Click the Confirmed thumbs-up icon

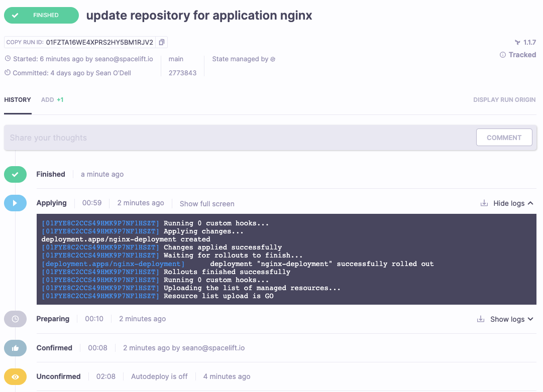pyautogui.click(x=15, y=348)
